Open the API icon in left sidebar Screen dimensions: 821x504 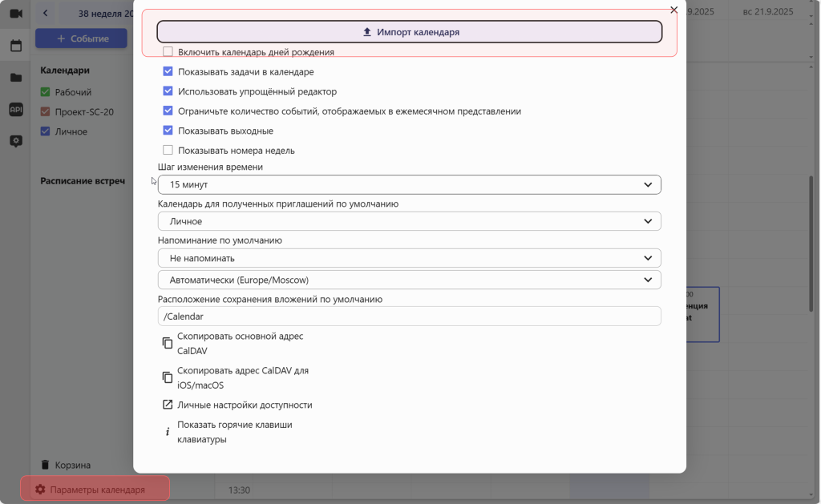(15, 110)
